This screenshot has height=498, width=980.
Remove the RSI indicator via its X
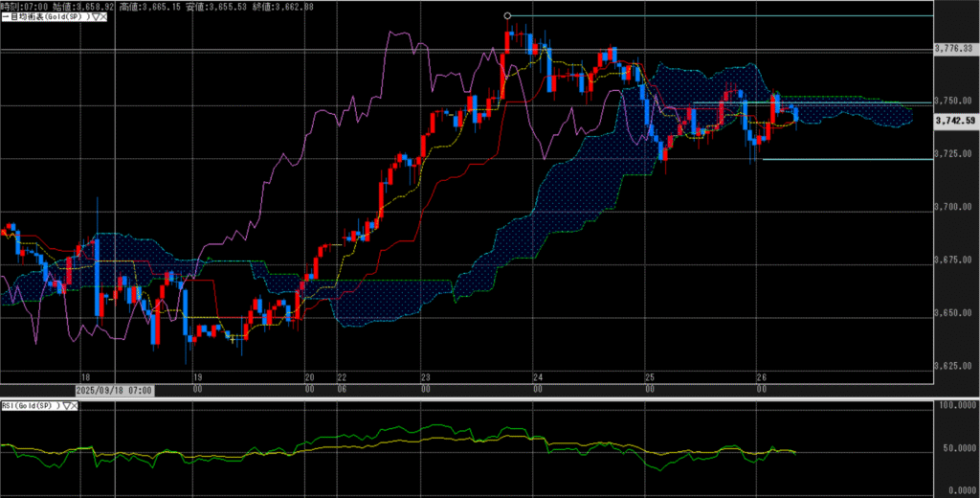pyautogui.click(x=76, y=406)
